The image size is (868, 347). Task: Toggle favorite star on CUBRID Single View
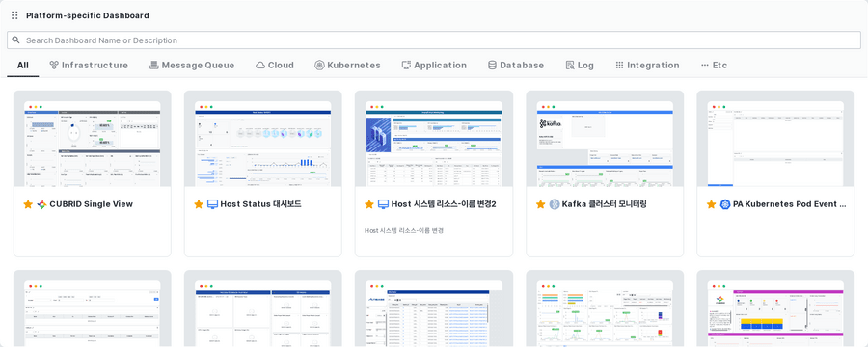click(28, 204)
